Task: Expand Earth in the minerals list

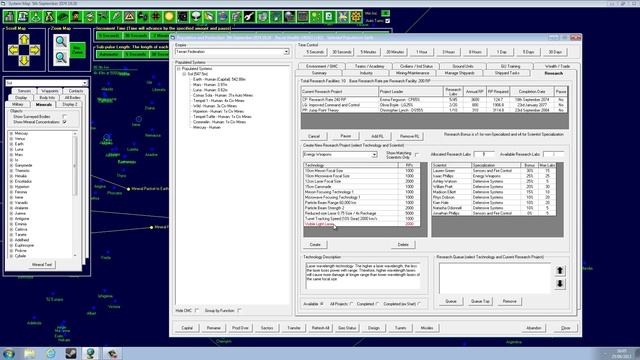Action: point(11,144)
